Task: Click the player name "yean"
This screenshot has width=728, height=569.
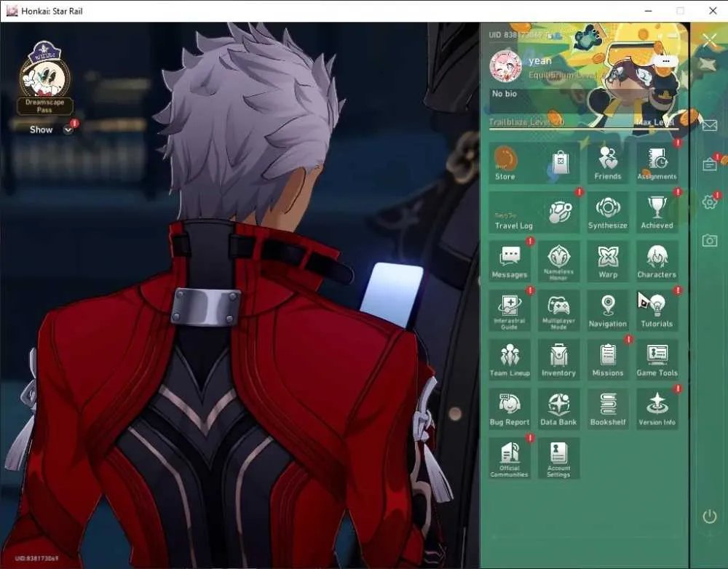Action: point(540,61)
